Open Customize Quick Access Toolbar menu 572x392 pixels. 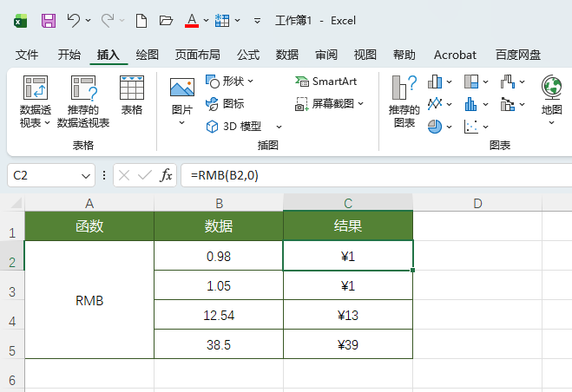click(257, 21)
